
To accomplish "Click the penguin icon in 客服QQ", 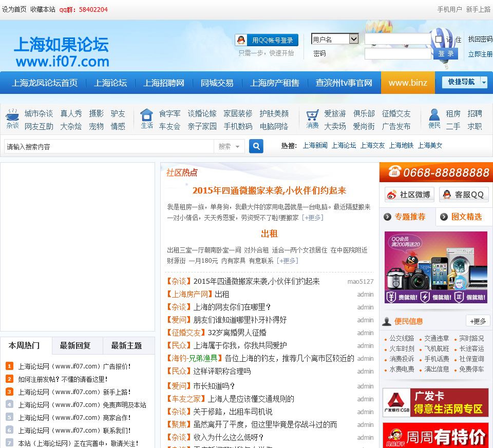I will click(447, 195).
